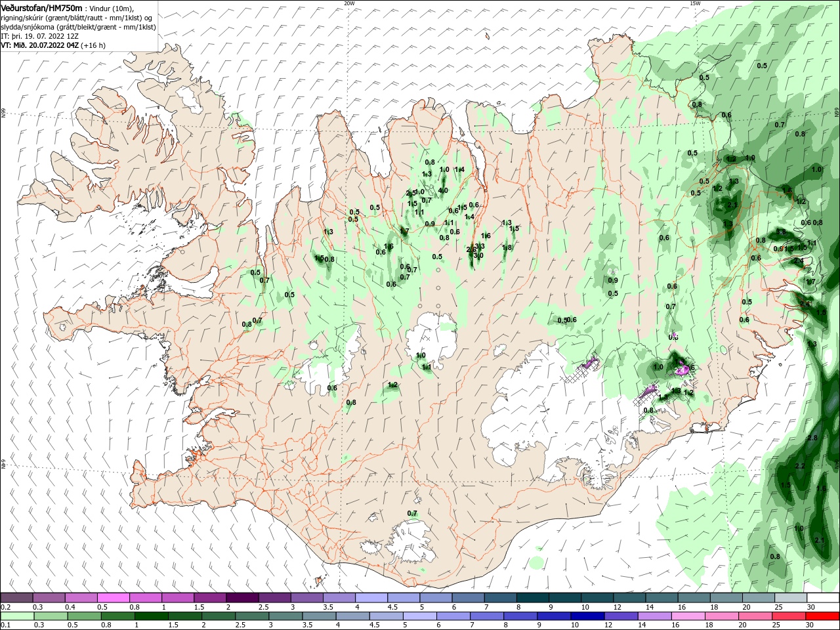840x630 pixels.
Task: Pick lower legend darkest green swatch labeled 1
Action: pyautogui.click(x=151, y=616)
